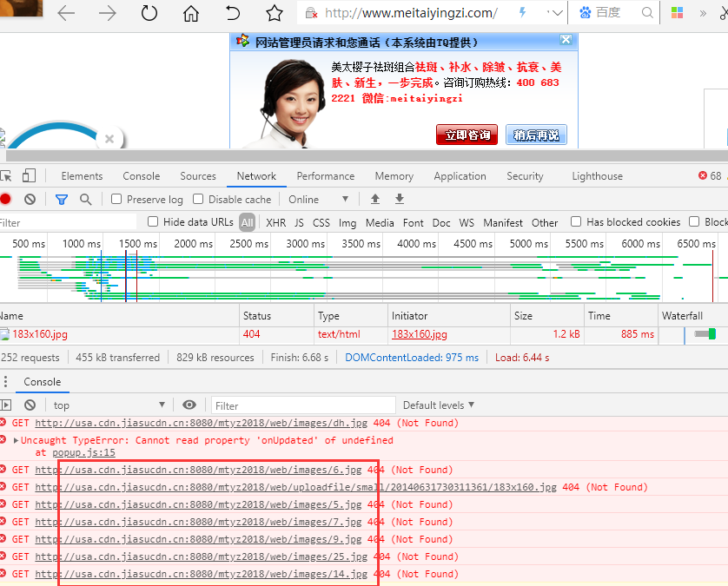The image size is (728, 586).
Task: Click the export HAR download icon
Action: point(400,199)
